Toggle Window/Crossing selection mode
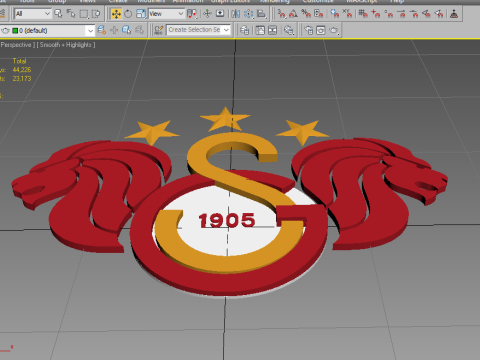This screenshot has height=360, width=480. click(x=96, y=14)
